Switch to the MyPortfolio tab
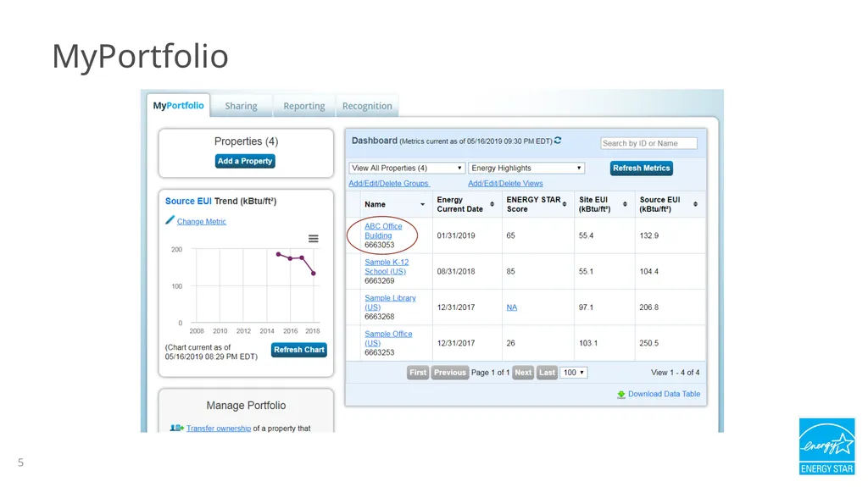 [x=178, y=106]
